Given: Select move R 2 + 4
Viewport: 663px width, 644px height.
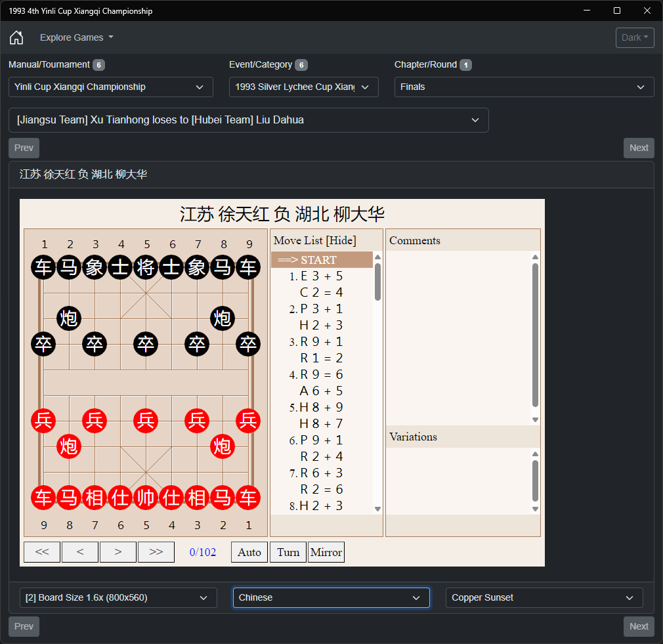Looking at the screenshot, I should click(x=322, y=457).
